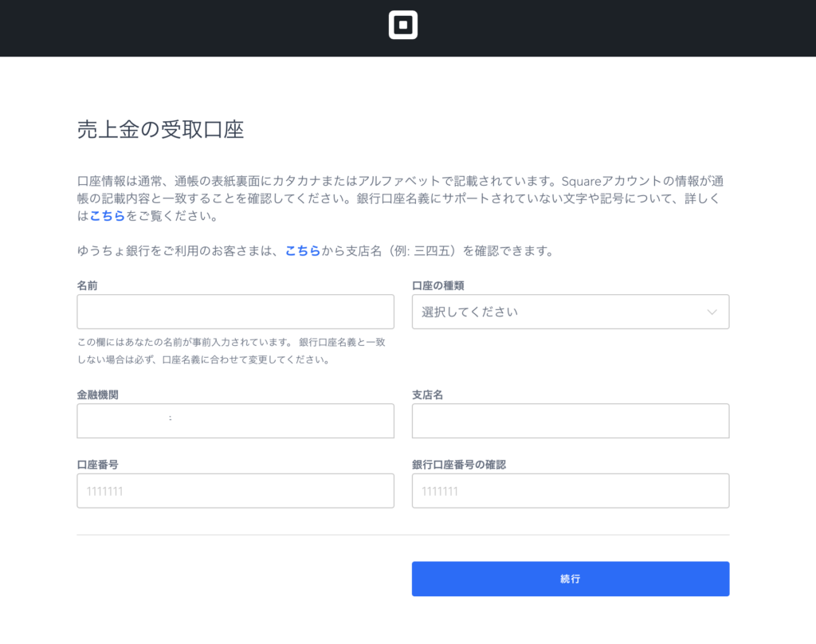Click the 売上金の受取口座 page heading
Screen dimensions: 816x644
pos(160,130)
